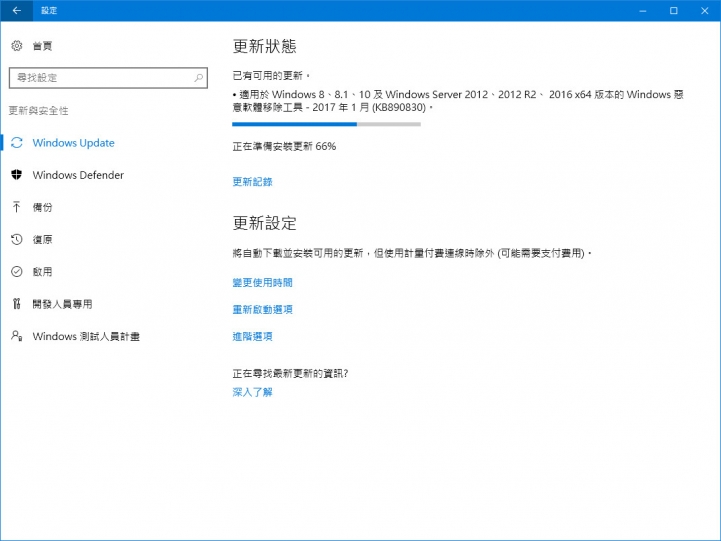The height and width of the screenshot is (541, 721).
Task: Open 啟用 activation section
Action: pos(42,272)
